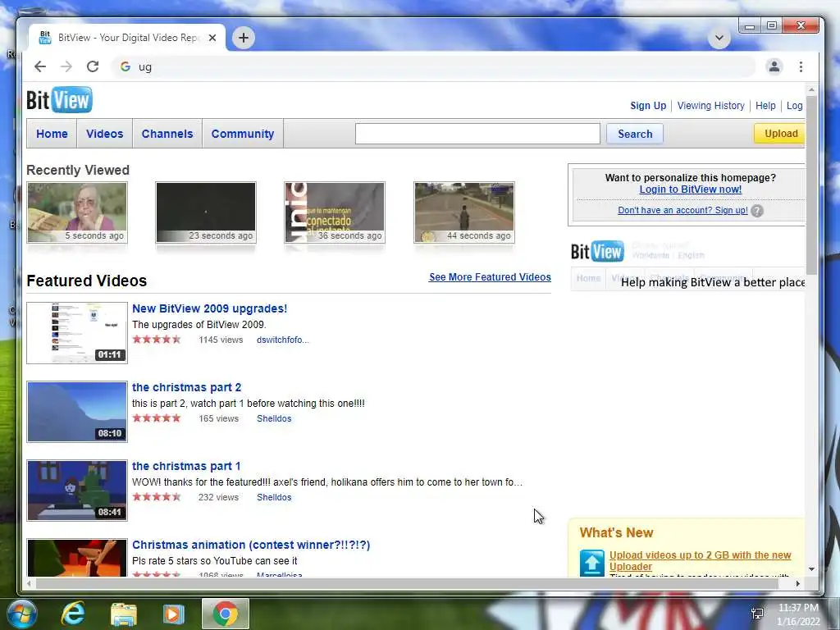This screenshot has width=840, height=630.
Task: Click the BitView logo
Action: coord(59,99)
